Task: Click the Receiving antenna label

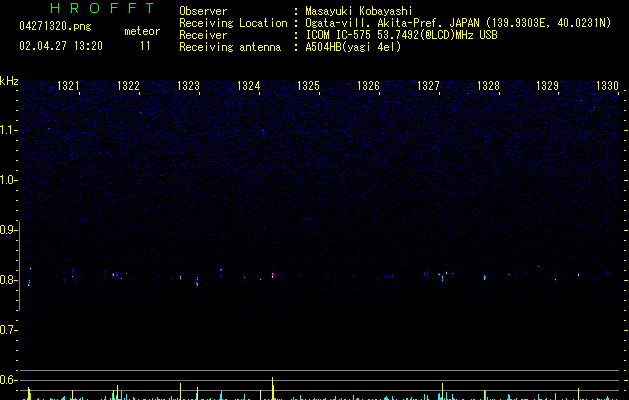Action: (x=230, y=47)
